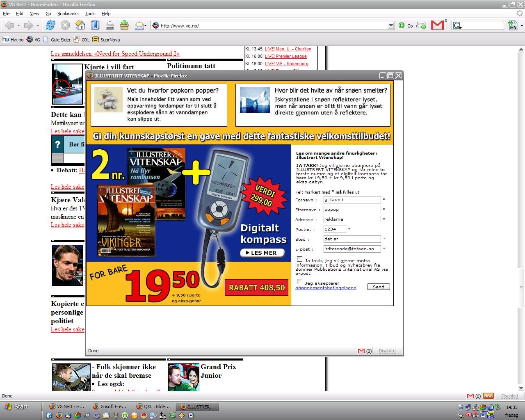Click the Postnr. input field
The image size is (525, 420).
tap(335, 229)
